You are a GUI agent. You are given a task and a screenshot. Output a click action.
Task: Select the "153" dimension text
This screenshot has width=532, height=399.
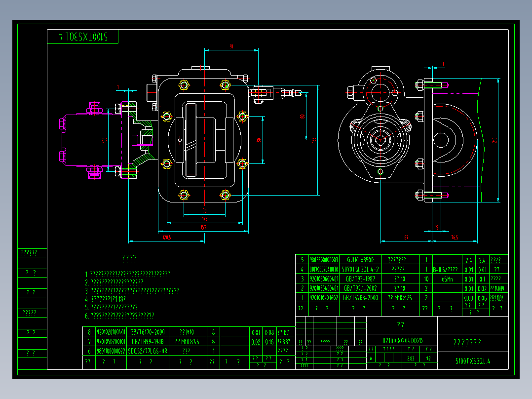click(203, 228)
